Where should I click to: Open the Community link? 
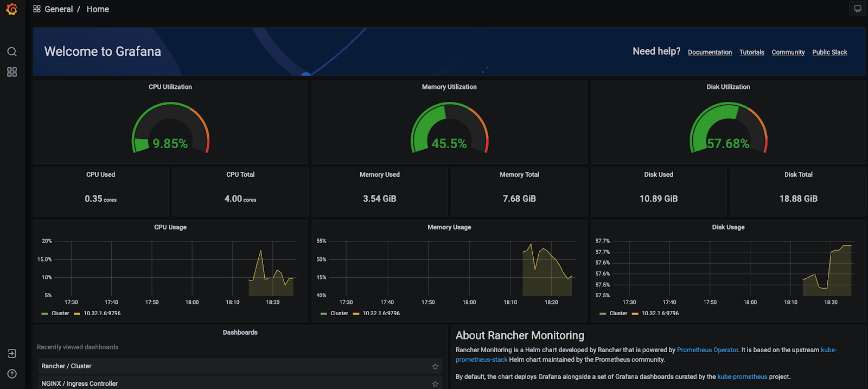(x=788, y=52)
